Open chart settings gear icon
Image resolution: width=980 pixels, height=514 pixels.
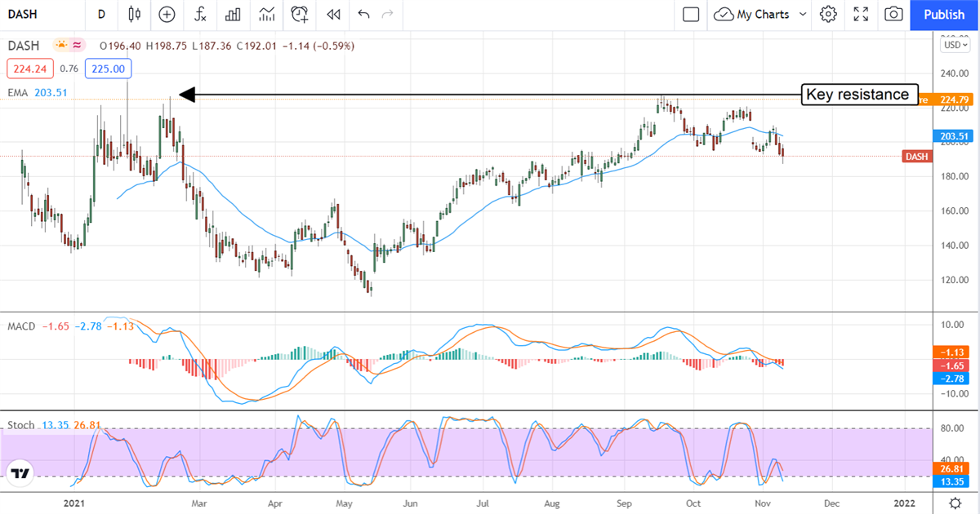coord(828,14)
